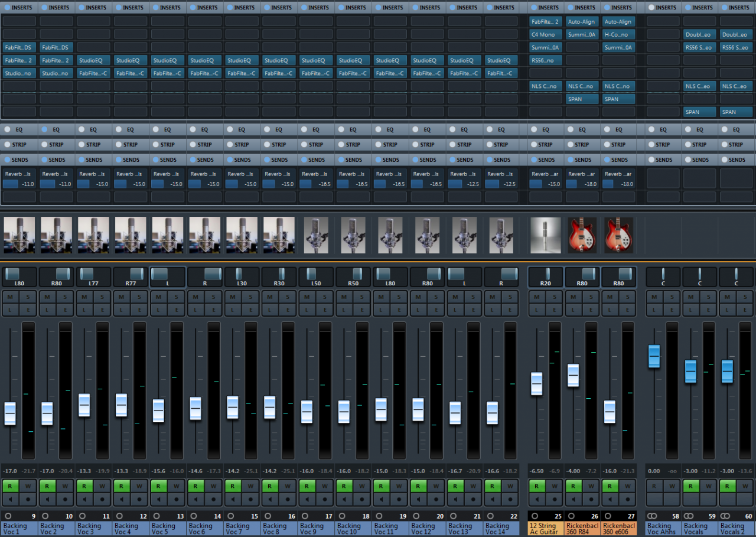Select the INSERTS section header of Backing Voc 10
756x537 pixels.
pos(353,8)
